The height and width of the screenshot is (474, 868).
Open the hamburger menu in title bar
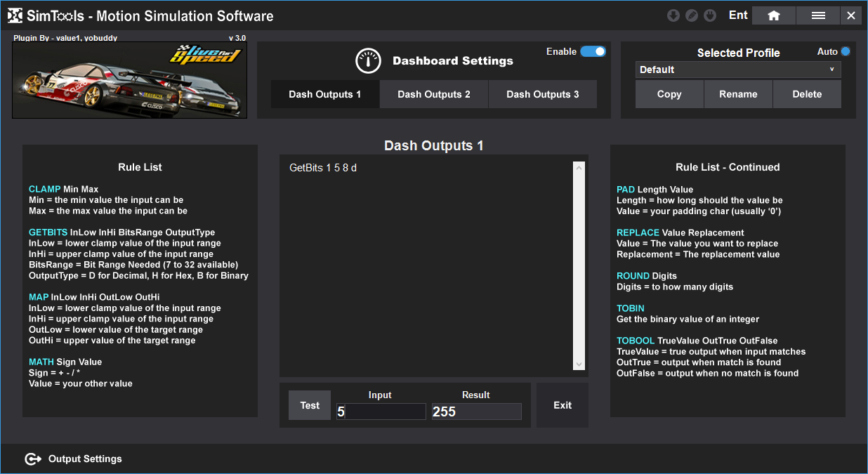(818, 15)
